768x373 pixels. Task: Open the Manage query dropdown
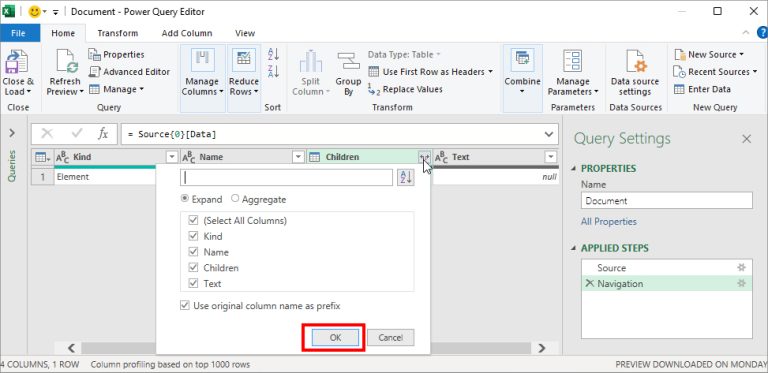[117, 90]
